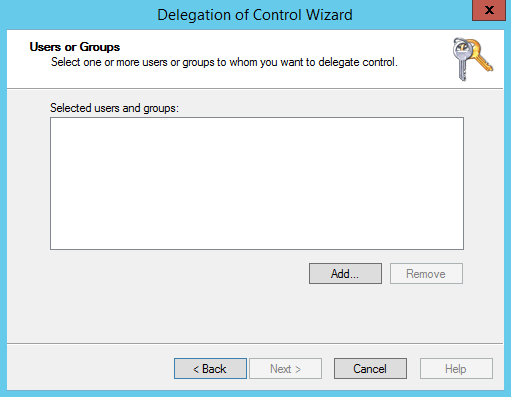Click the greyed-out Help button

pos(456,369)
